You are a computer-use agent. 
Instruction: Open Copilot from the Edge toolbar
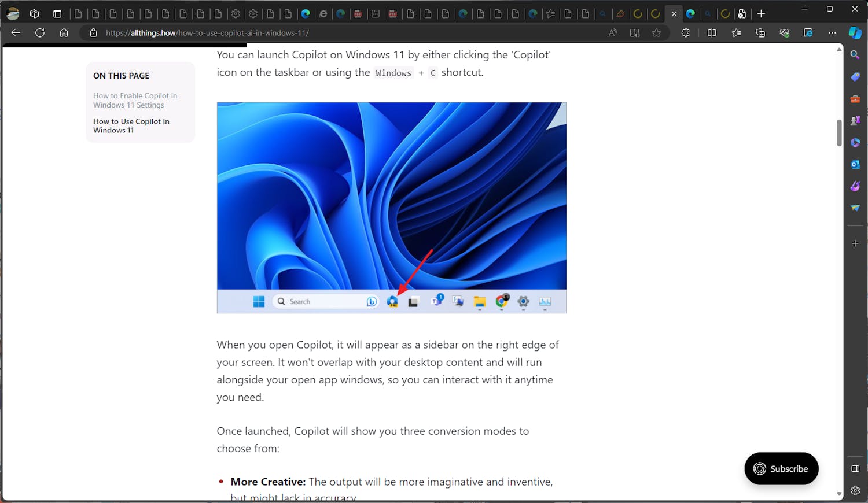[x=855, y=32]
